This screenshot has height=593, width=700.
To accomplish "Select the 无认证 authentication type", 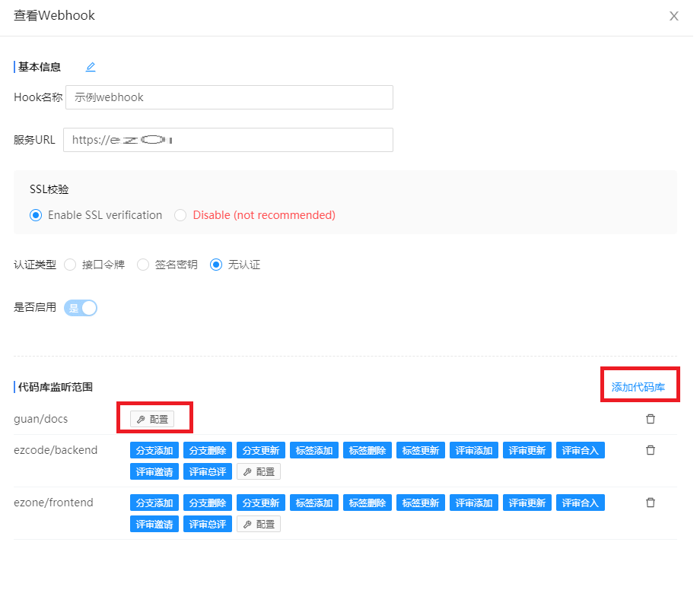I will [x=215, y=265].
